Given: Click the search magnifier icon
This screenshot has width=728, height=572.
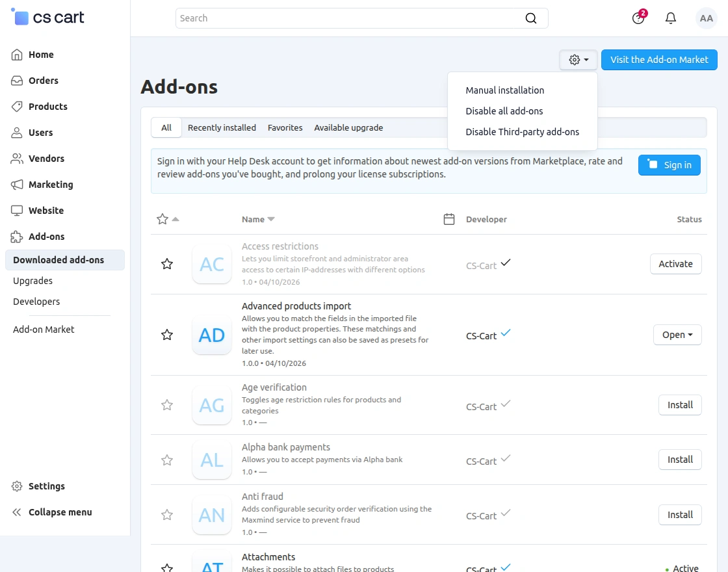Looking at the screenshot, I should pyautogui.click(x=531, y=18).
